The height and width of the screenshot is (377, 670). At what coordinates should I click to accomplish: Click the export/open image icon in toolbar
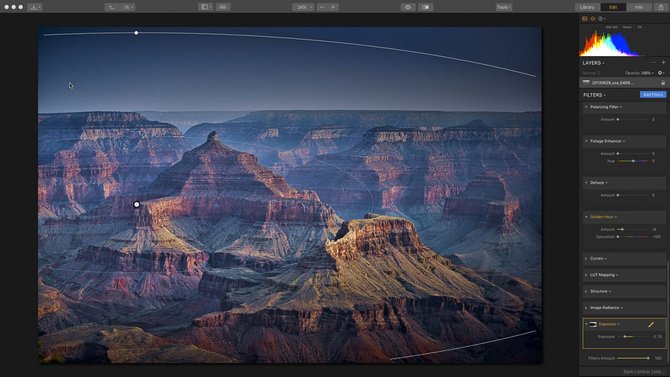click(x=35, y=7)
